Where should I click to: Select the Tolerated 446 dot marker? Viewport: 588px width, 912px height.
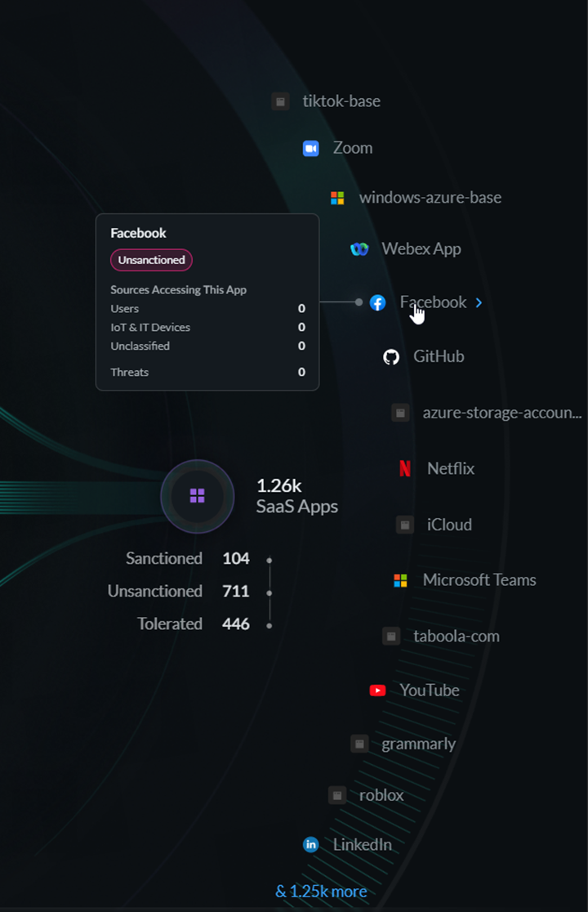[269, 626]
